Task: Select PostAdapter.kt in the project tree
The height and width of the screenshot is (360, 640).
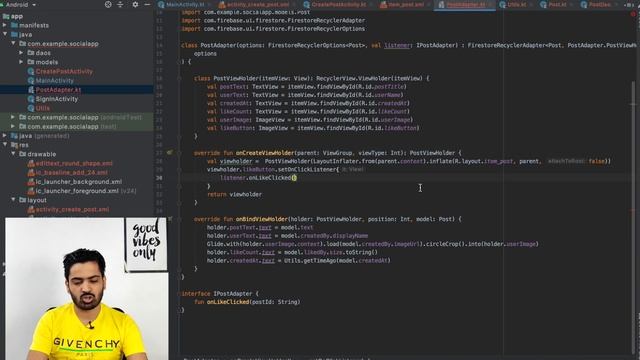Action: pos(58,90)
